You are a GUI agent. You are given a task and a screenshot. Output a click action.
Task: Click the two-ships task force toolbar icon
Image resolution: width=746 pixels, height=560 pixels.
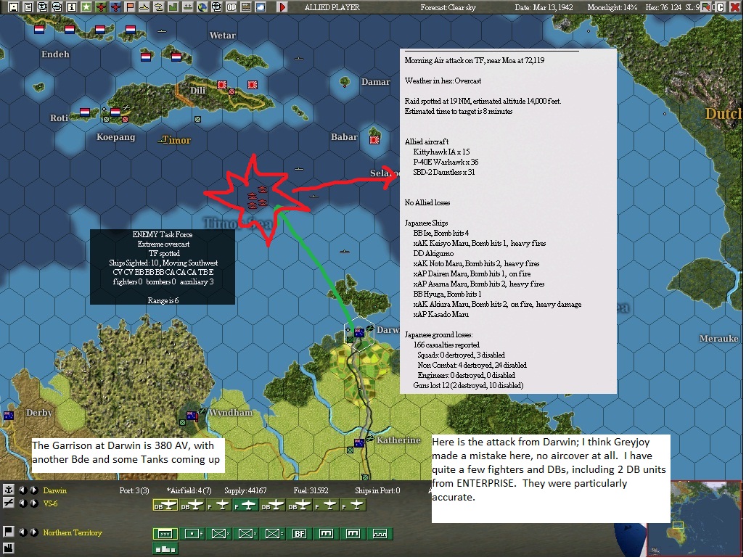click(x=158, y=7)
